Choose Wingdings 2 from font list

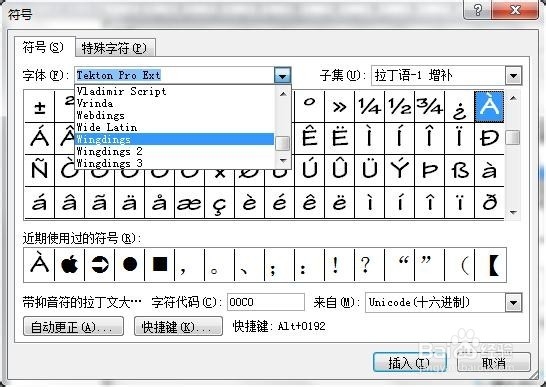174,151
